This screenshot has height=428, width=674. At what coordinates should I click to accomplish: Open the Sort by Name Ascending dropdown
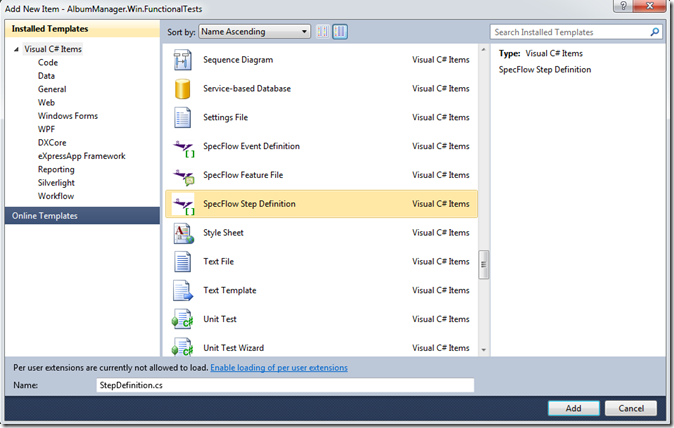point(254,31)
